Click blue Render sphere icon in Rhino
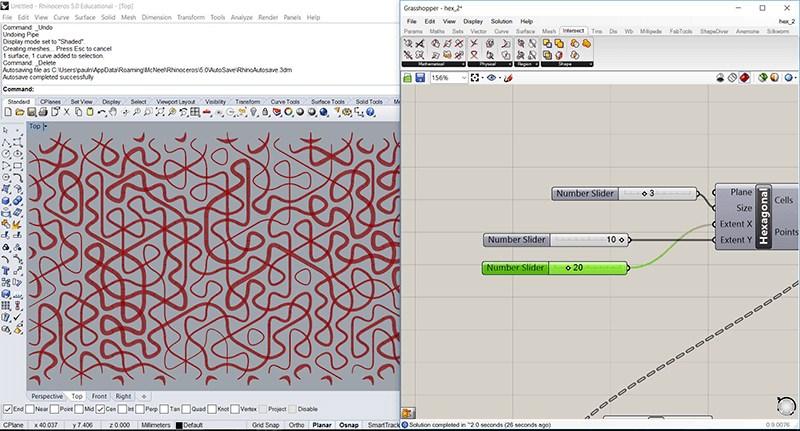Viewport: 800px width, 431px height. tap(323, 112)
